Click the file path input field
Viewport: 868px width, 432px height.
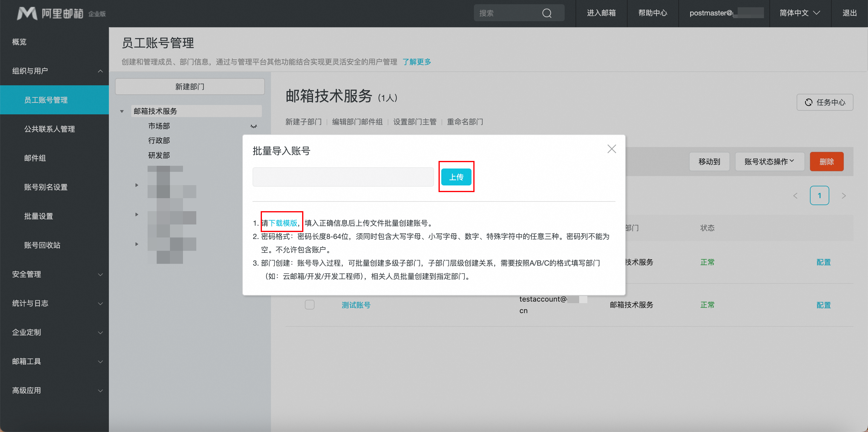[x=343, y=177]
